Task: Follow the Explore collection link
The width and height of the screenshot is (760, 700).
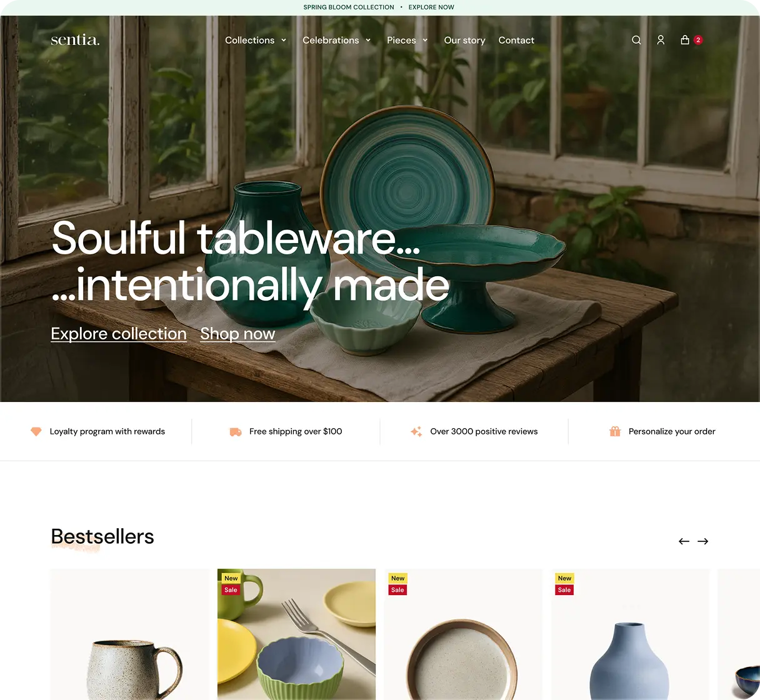Action: pyautogui.click(x=119, y=334)
